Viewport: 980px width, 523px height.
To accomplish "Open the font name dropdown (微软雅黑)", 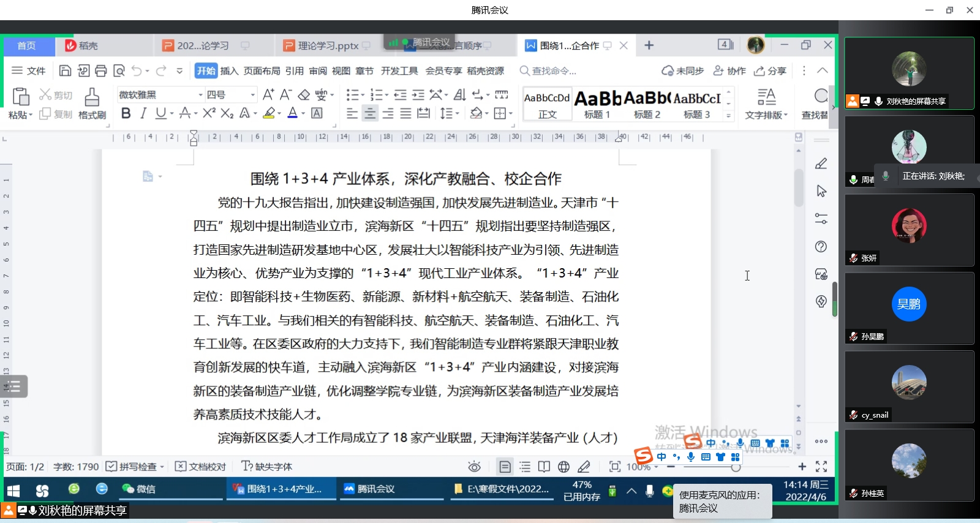I will (x=200, y=95).
